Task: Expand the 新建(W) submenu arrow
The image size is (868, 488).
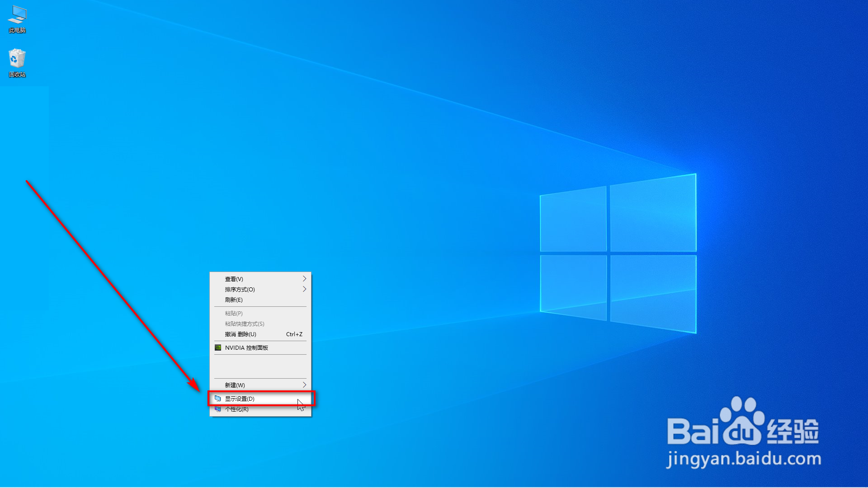Action: coord(304,385)
